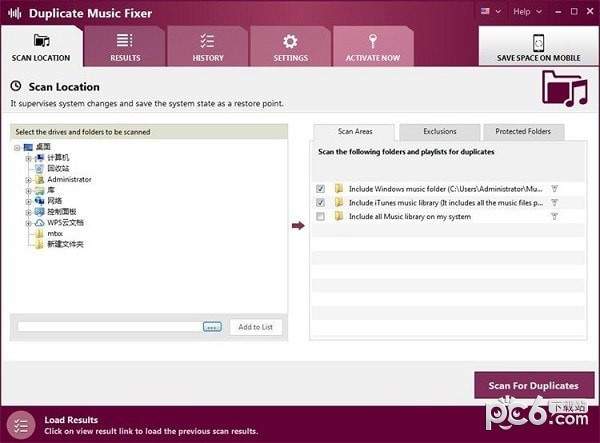Screen dimensions: 600x443
Task: Click the music folder icon at top right
Action: point(564,89)
